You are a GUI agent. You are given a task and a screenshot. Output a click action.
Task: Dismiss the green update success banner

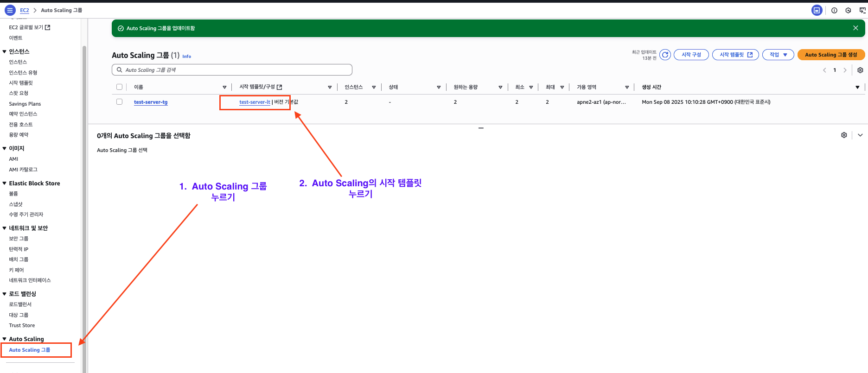point(855,28)
